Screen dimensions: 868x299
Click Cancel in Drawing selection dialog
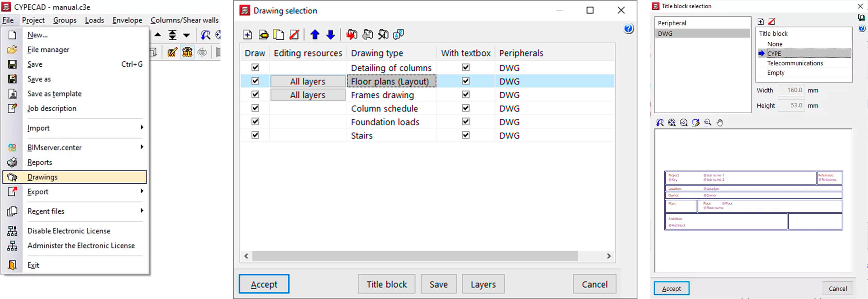595,284
